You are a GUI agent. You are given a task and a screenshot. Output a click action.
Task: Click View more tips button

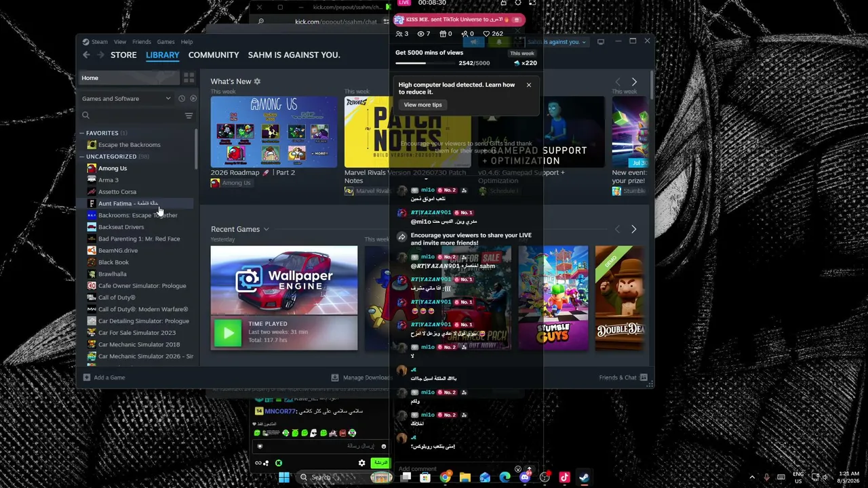click(422, 105)
